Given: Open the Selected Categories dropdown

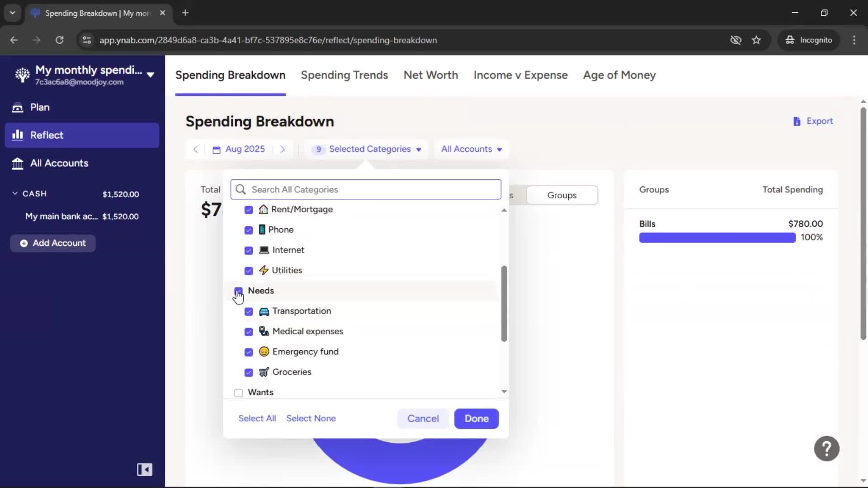Looking at the screenshot, I should coord(366,149).
